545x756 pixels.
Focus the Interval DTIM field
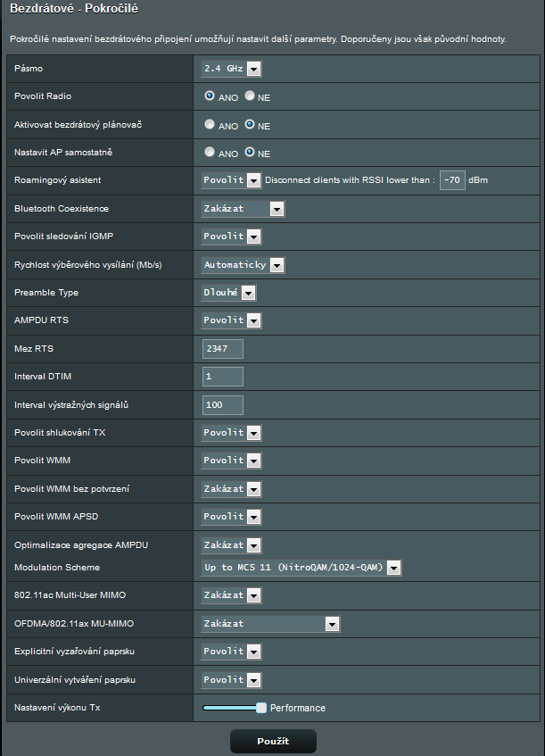pyautogui.click(x=223, y=377)
